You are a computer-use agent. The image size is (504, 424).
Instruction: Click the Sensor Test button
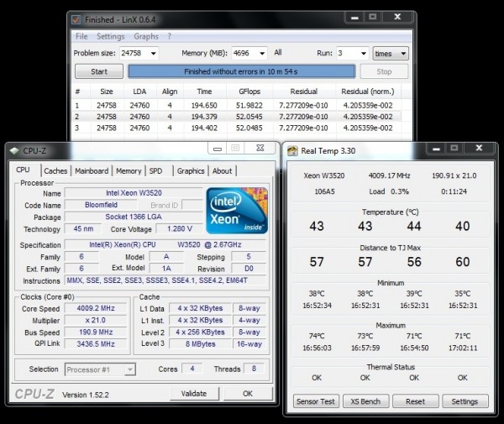coord(316,401)
